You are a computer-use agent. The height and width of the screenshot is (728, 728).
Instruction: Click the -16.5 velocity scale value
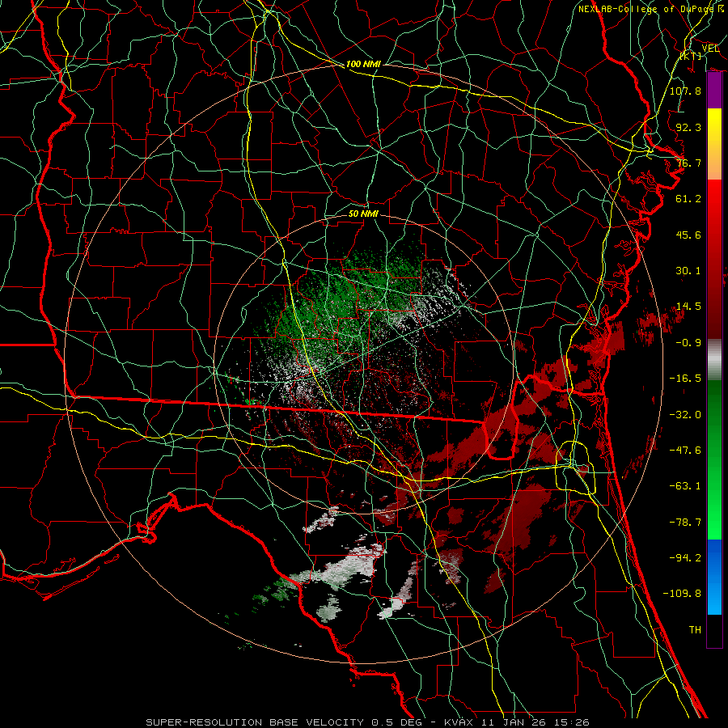click(x=685, y=379)
